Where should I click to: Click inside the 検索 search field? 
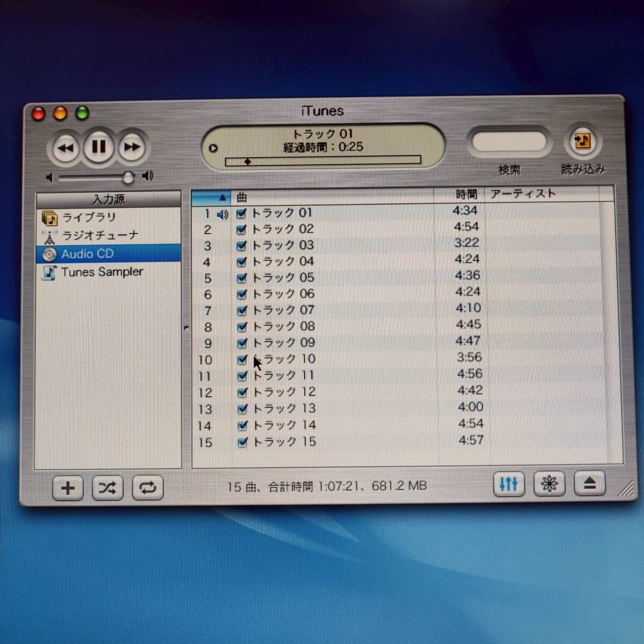[x=508, y=142]
